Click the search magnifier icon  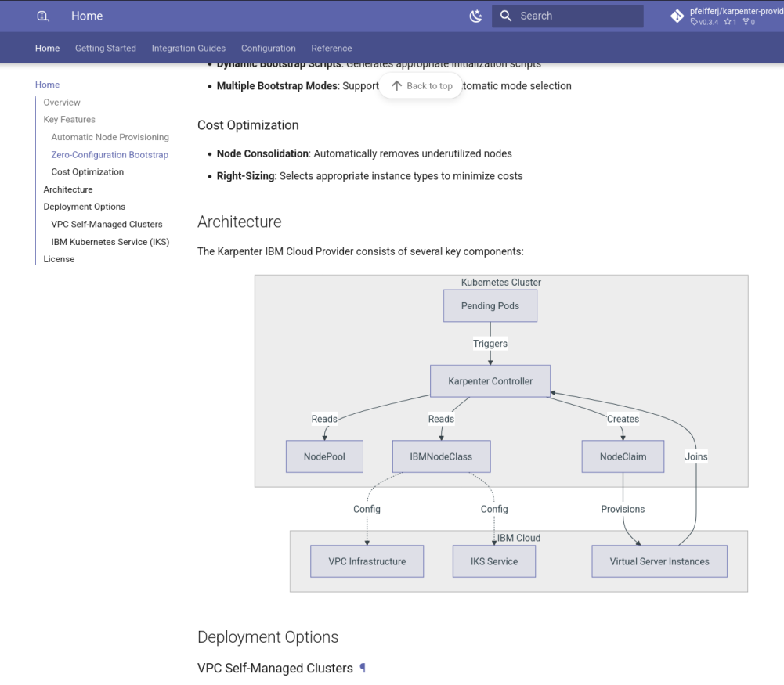click(506, 16)
